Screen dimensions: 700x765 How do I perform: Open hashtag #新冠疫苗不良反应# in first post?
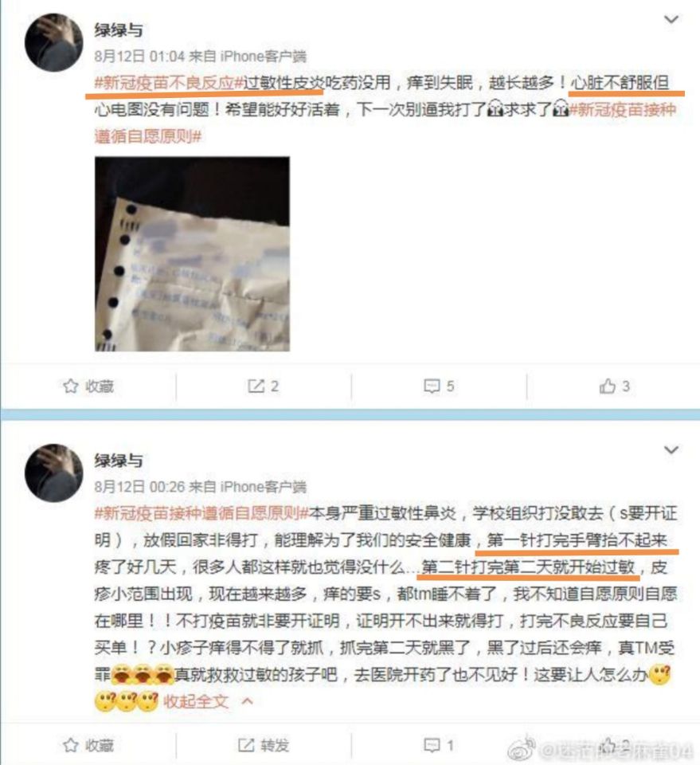click(169, 83)
